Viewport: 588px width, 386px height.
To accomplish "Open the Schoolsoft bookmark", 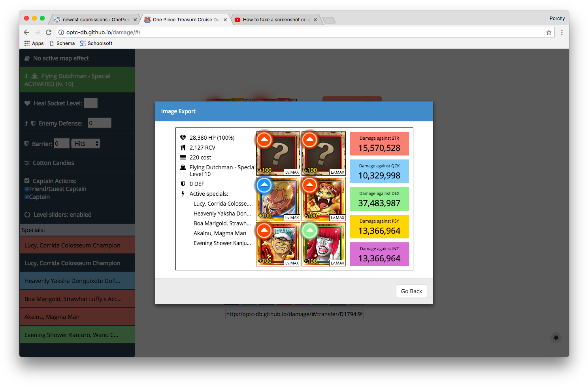I will 96,43.
